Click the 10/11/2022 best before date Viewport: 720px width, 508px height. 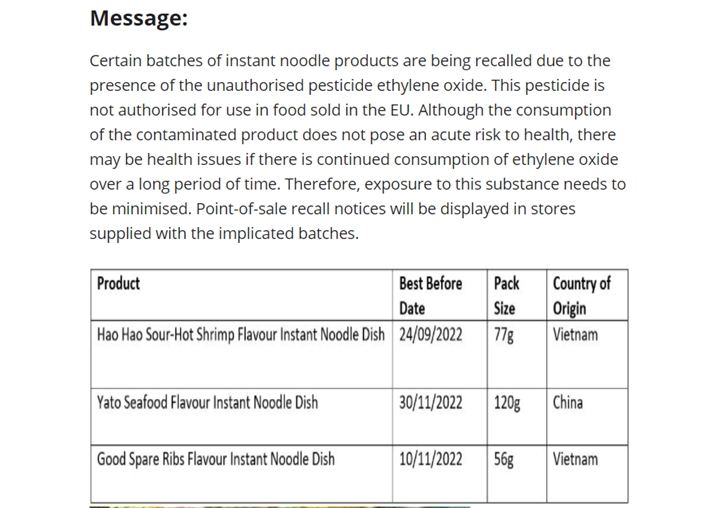click(430, 460)
